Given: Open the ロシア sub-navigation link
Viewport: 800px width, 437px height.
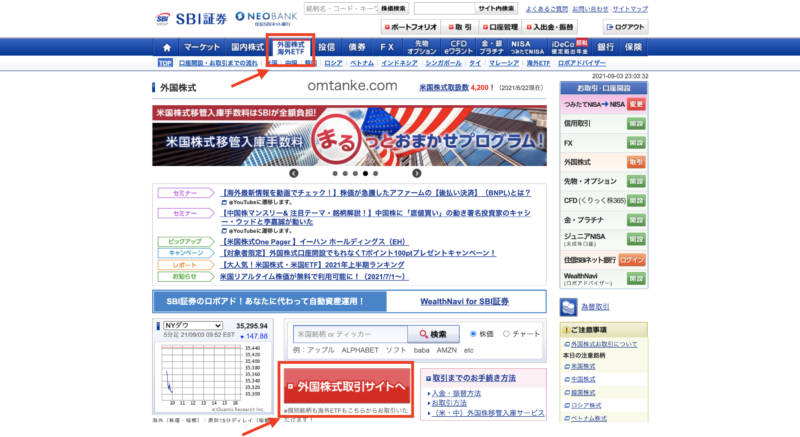Looking at the screenshot, I should tap(333, 63).
